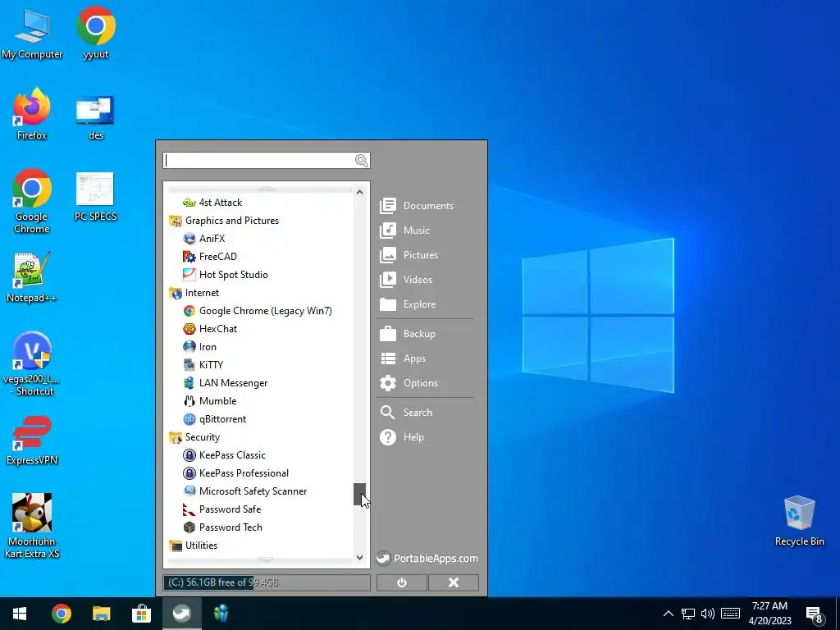Image resolution: width=840 pixels, height=630 pixels.
Task: Select the yyuut Chrome desktop icon
Action: [96, 34]
